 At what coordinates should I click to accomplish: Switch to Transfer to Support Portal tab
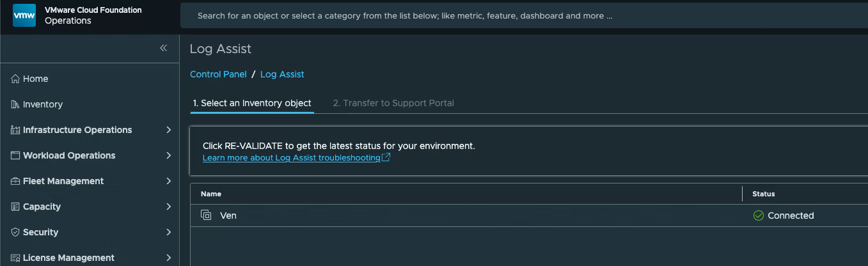(x=393, y=103)
